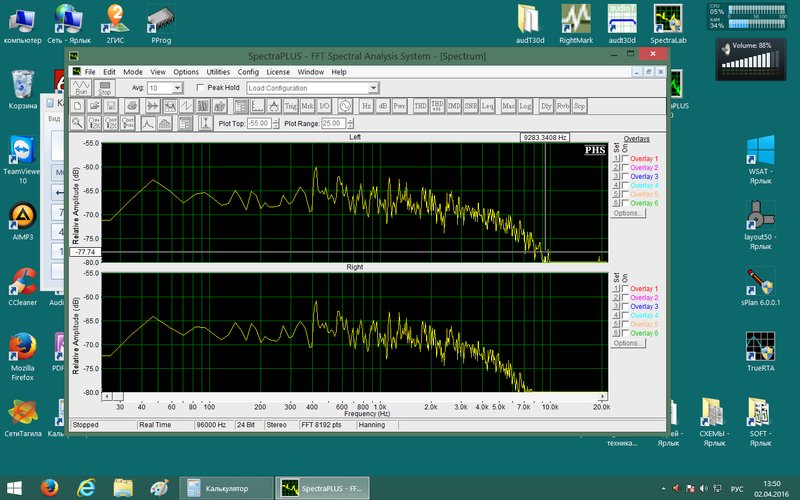Viewport: 800px width, 500px height.
Task: Open the Load Configuration dropdown
Action: [373, 88]
